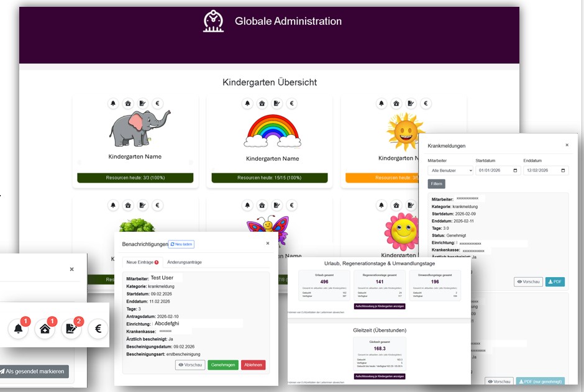Click the large euro icon without a badge
This screenshot has width=584, height=392.
[x=98, y=328]
